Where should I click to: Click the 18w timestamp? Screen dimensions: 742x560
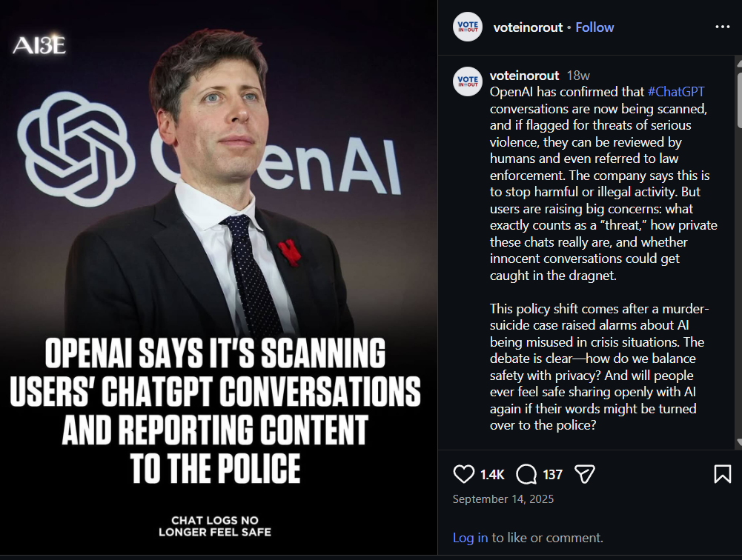578,76
